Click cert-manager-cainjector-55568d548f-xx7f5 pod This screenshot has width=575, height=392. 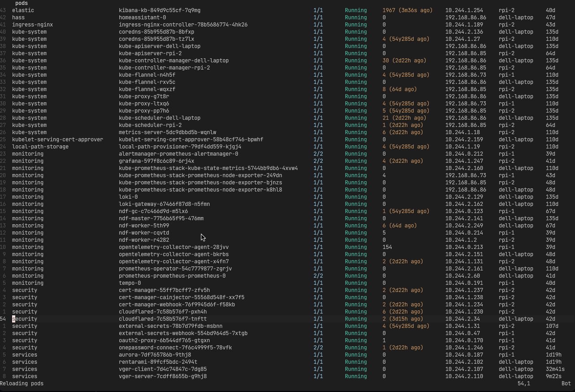point(182,297)
